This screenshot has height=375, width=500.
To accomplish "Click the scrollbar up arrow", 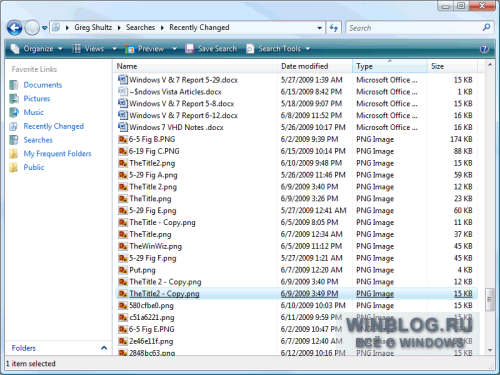I will [490, 64].
